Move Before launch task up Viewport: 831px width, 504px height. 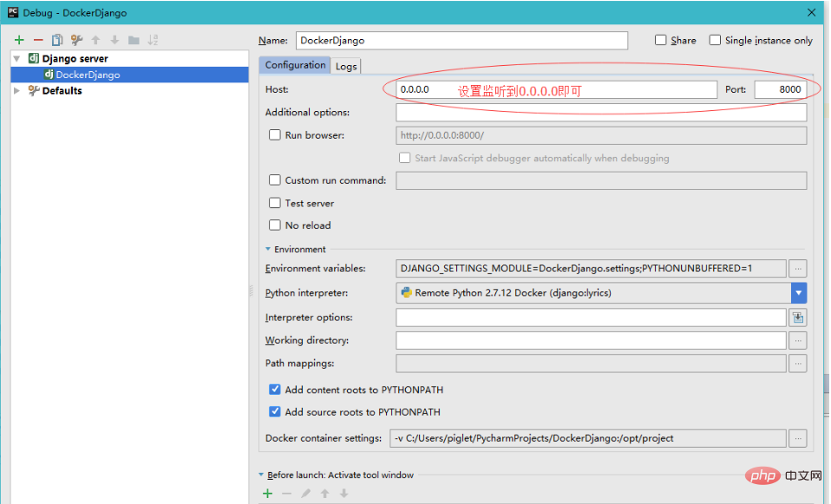[325, 494]
